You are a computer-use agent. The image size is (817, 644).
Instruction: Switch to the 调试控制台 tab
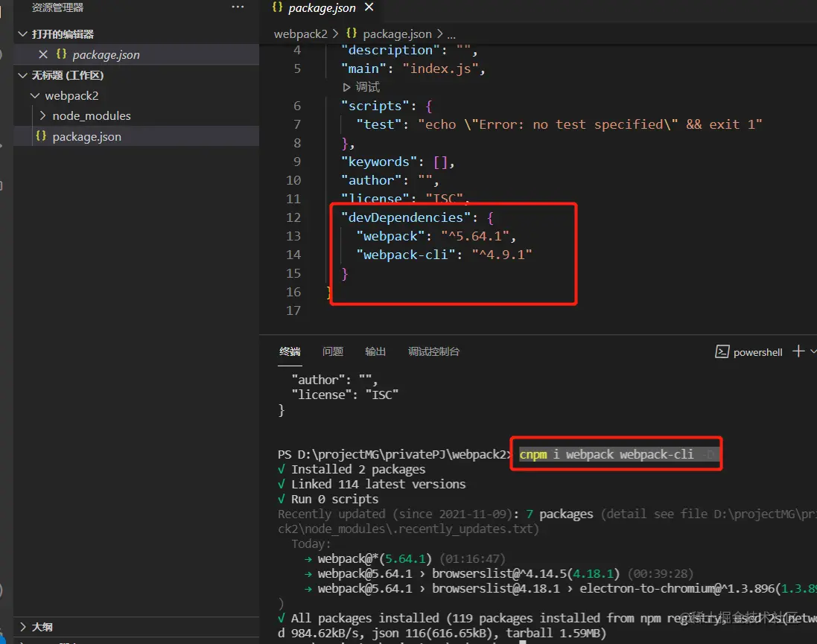point(433,351)
